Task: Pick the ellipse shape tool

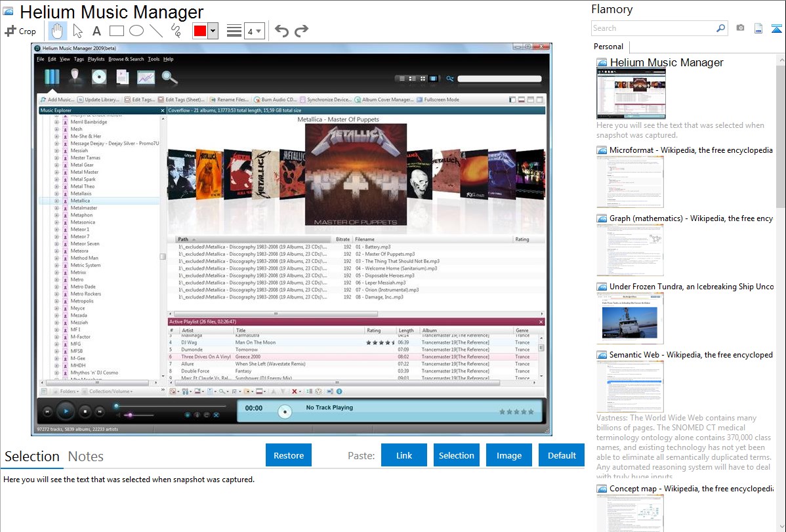Action: tap(136, 31)
